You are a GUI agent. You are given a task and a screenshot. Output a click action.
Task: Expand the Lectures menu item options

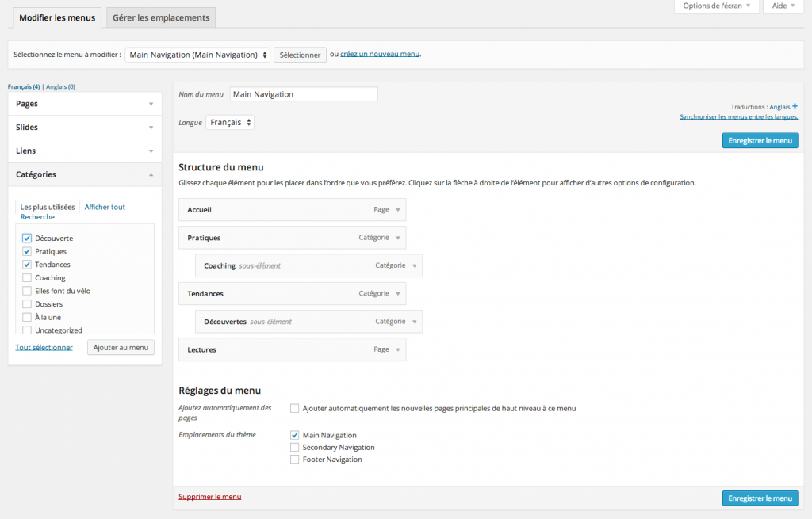(x=398, y=349)
